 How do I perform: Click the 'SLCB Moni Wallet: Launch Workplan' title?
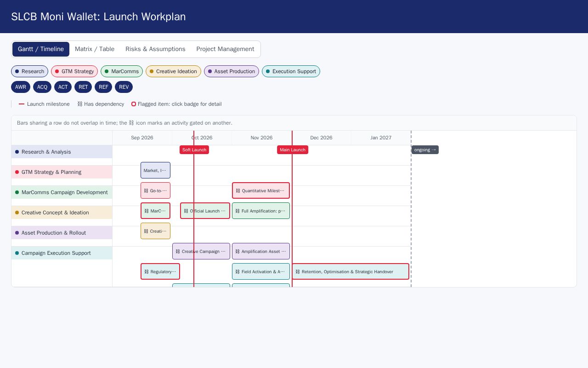tap(98, 17)
